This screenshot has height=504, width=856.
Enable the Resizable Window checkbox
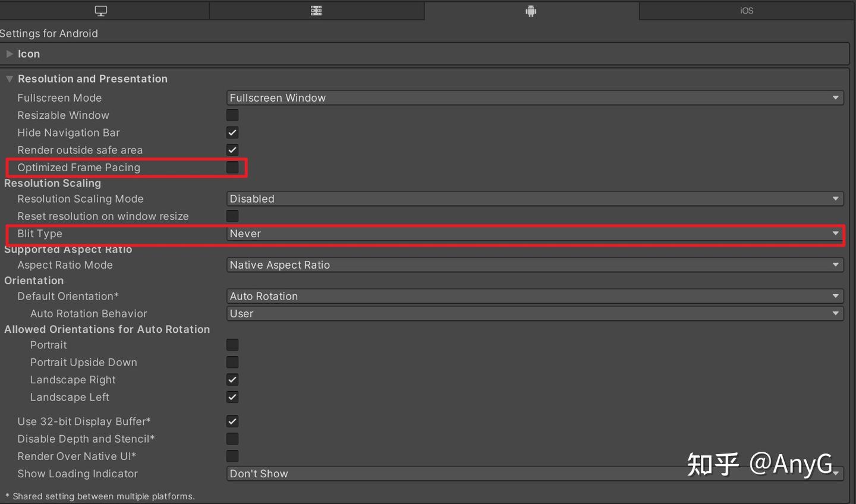pos(232,115)
